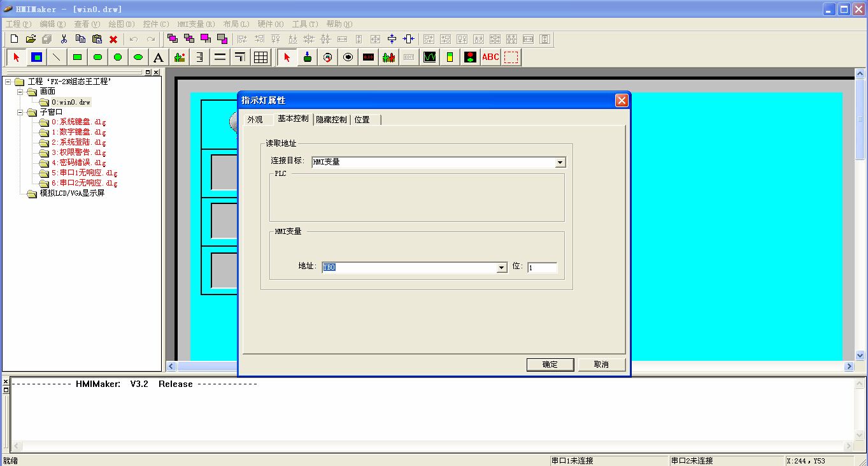
Task: Open the HMI变量 menu
Action: (196, 24)
